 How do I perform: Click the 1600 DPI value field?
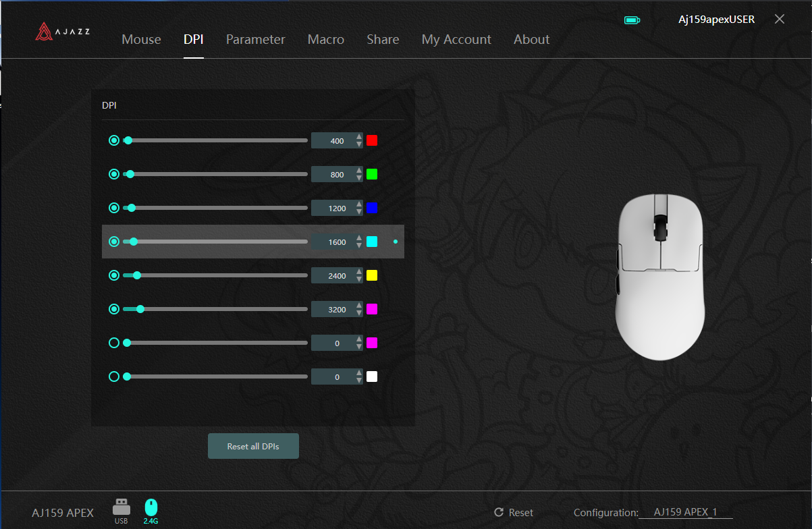click(x=337, y=242)
